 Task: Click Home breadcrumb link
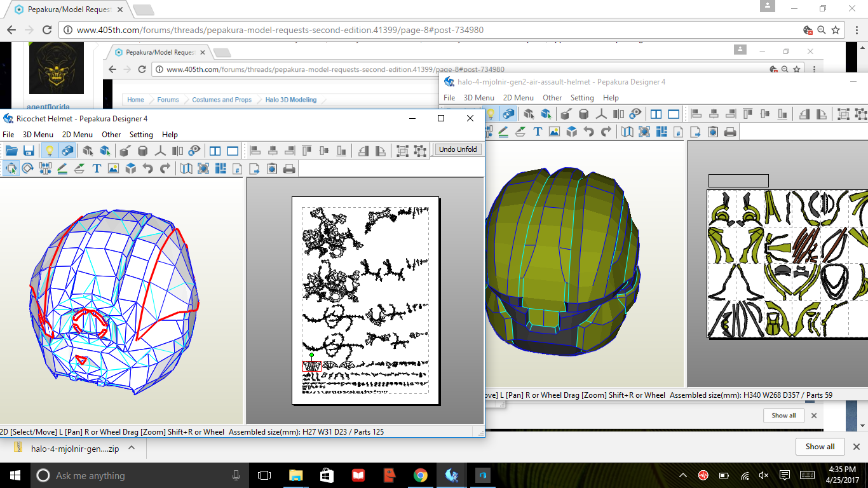tap(135, 100)
